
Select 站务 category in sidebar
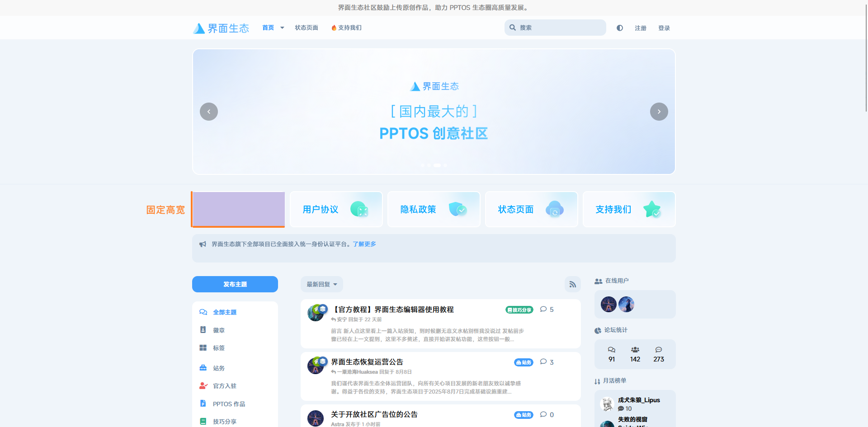[x=219, y=368]
